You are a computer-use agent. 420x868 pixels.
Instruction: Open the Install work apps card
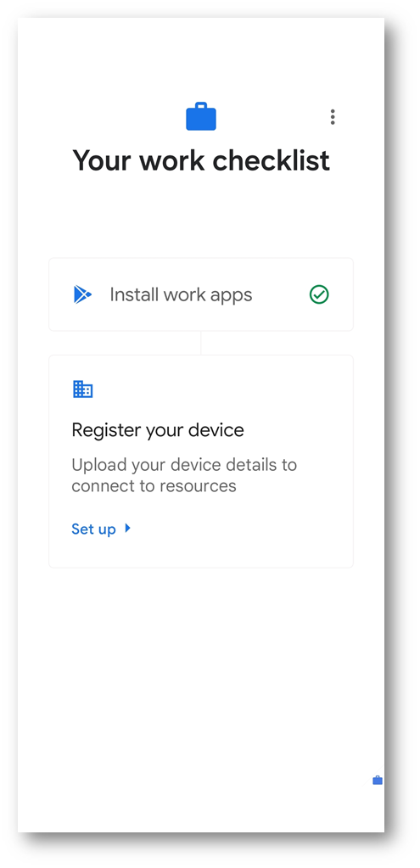coord(201,294)
